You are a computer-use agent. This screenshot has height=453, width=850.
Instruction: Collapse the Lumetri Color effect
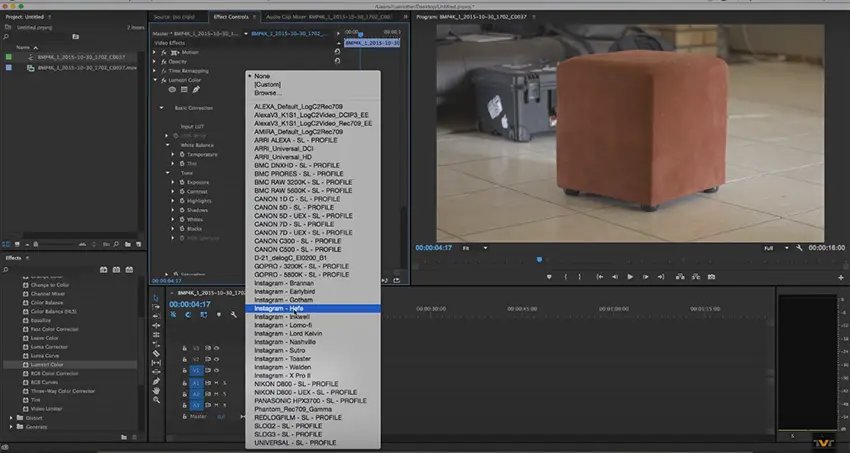pyautogui.click(x=155, y=80)
